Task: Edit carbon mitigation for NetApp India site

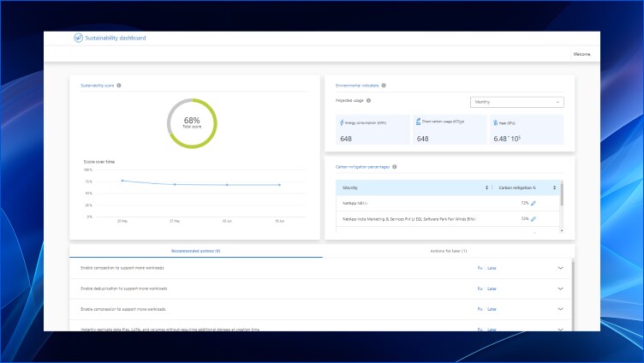Action: pos(533,219)
